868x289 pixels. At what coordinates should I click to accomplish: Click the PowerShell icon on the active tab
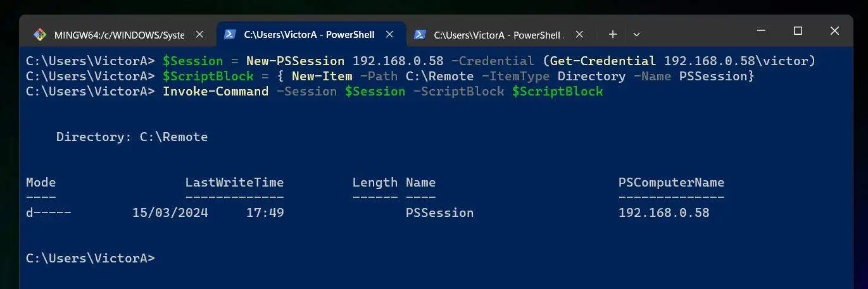click(x=230, y=35)
